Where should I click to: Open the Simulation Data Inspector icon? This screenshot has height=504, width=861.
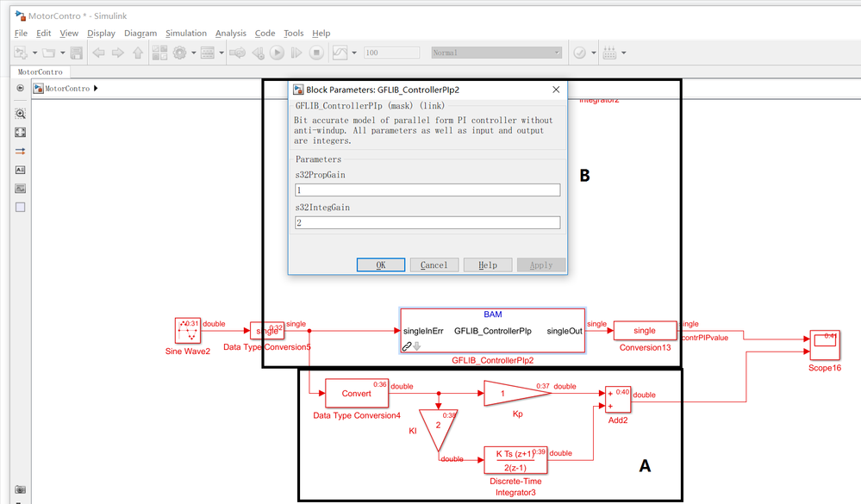[340, 53]
